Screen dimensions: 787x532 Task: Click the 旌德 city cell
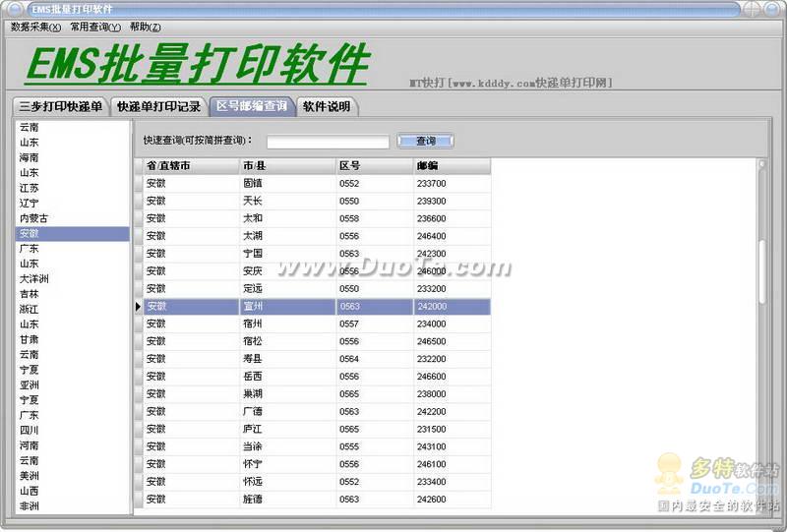pos(287,500)
